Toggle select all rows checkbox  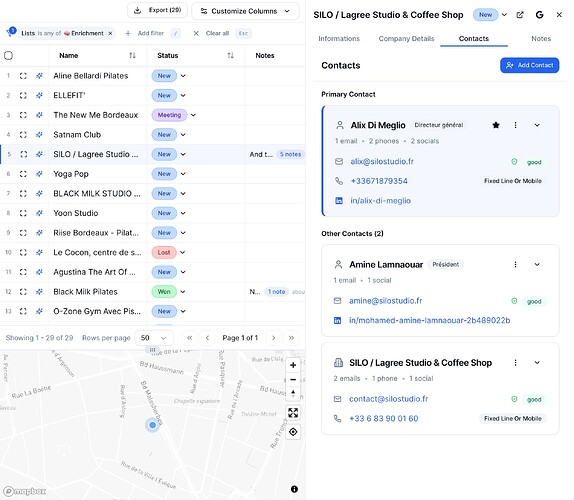pos(8,56)
